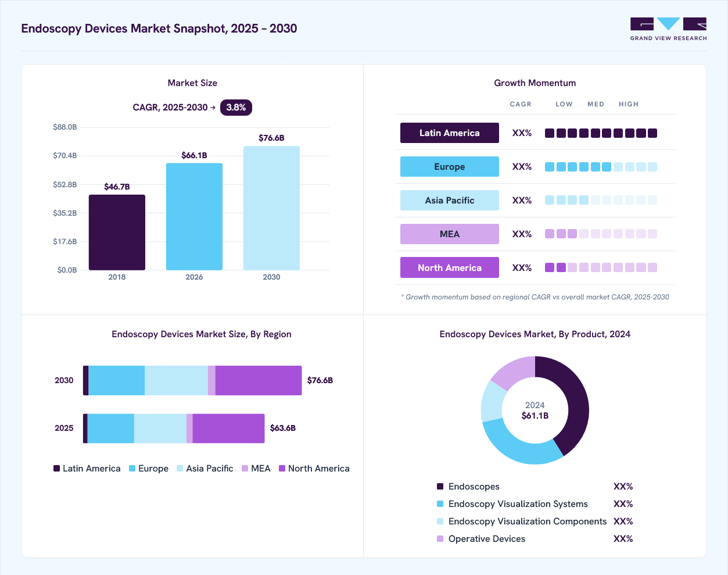This screenshot has width=728, height=575.
Task: Select the North America region label
Action: 450,267
